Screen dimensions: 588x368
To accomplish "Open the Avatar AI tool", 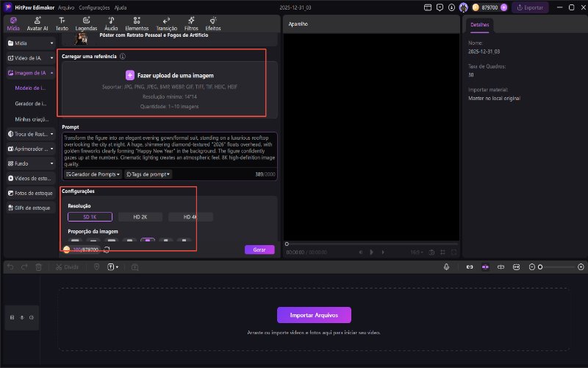I will pyautogui.click(x=37, y=23).
